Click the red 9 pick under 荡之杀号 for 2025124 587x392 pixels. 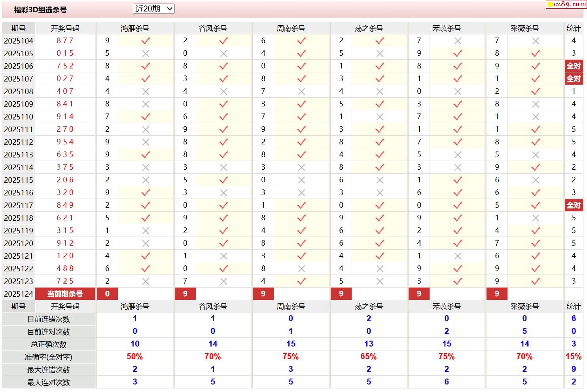pos(341,294)
